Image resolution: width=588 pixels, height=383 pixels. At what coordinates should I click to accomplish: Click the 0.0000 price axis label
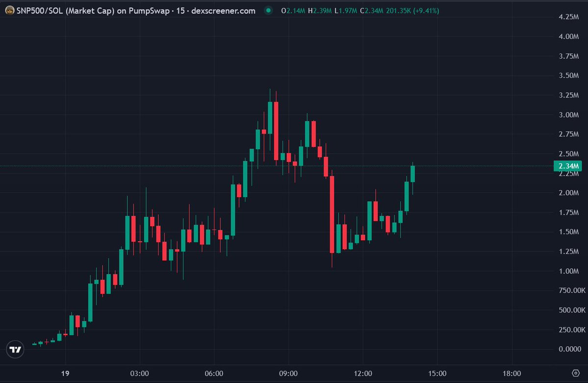[570, 349]
